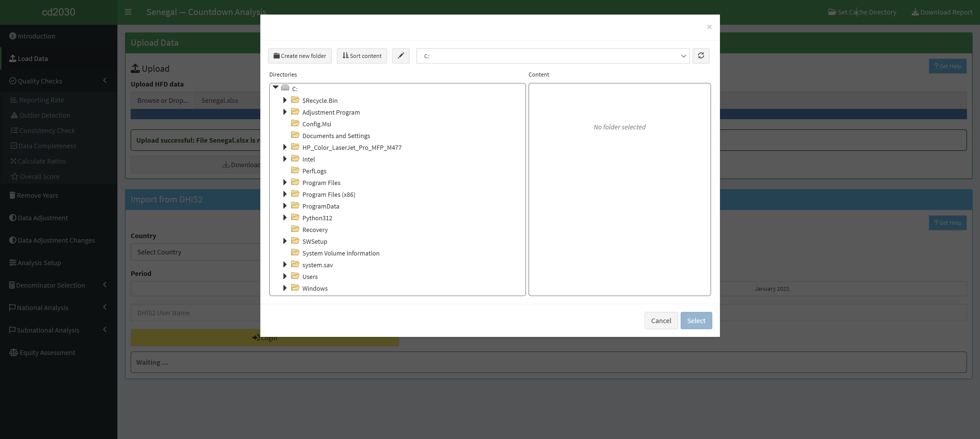Click the Remove Years trash icon
The height and width of the screenshot is (439, 980).
[12, 195]
